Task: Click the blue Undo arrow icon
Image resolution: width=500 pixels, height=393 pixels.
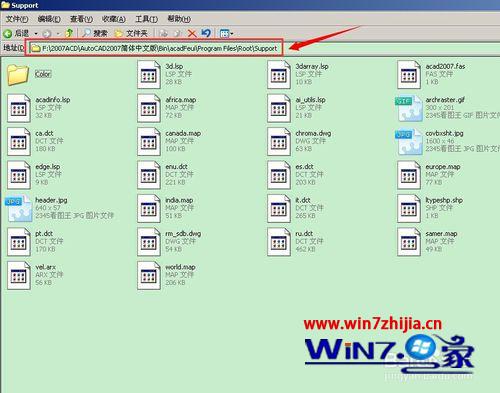Action: 206,33
